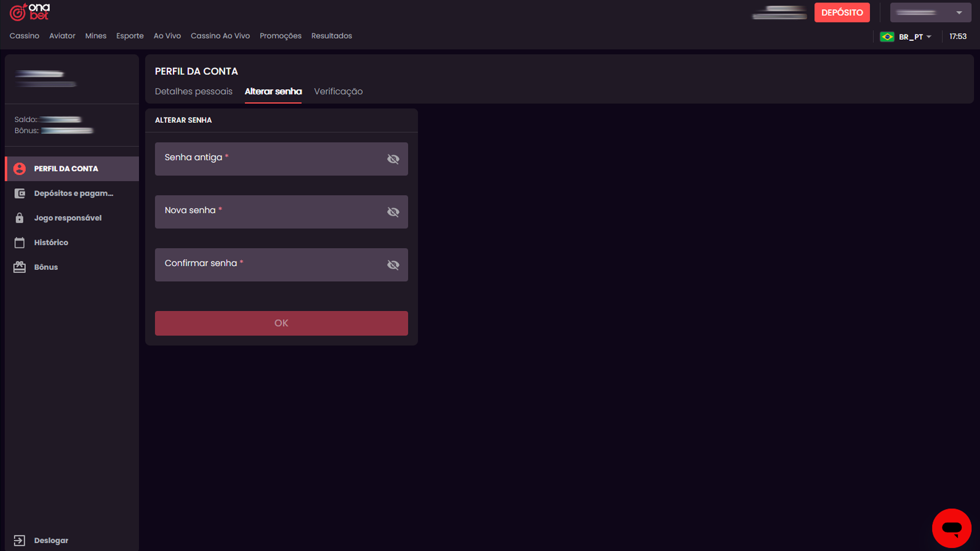980x551 pixels.
Task: Click the OK button to submit
Action: 281,323
